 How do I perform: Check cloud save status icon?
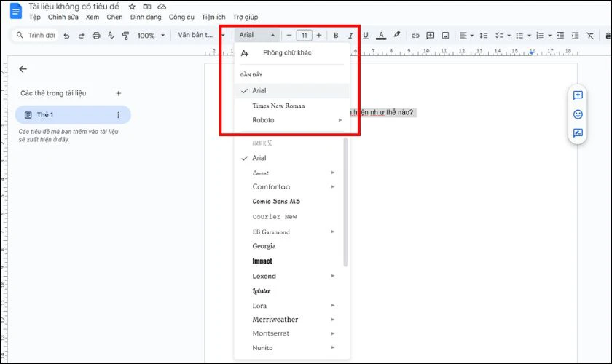(162, 7)
